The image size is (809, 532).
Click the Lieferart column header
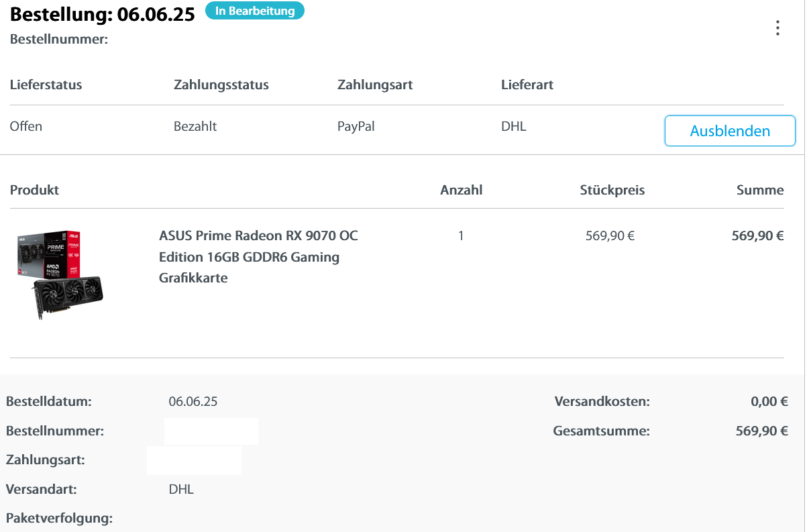click(527, 85)
